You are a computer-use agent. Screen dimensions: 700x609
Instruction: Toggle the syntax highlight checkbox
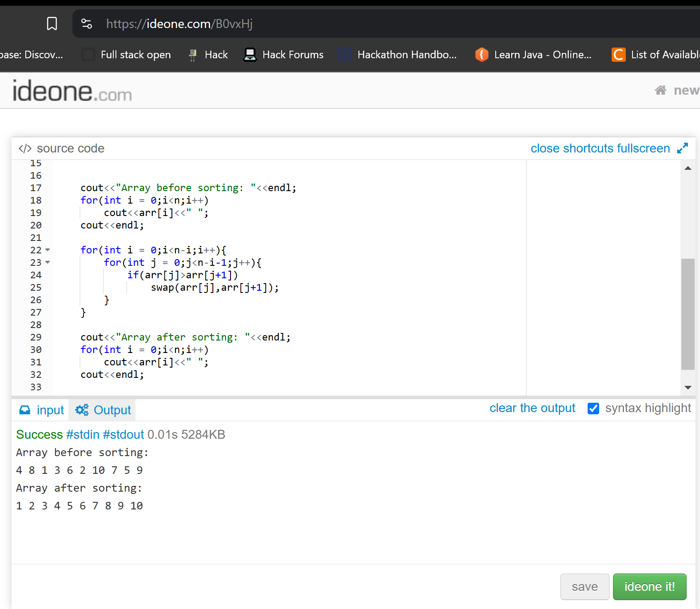593,409
